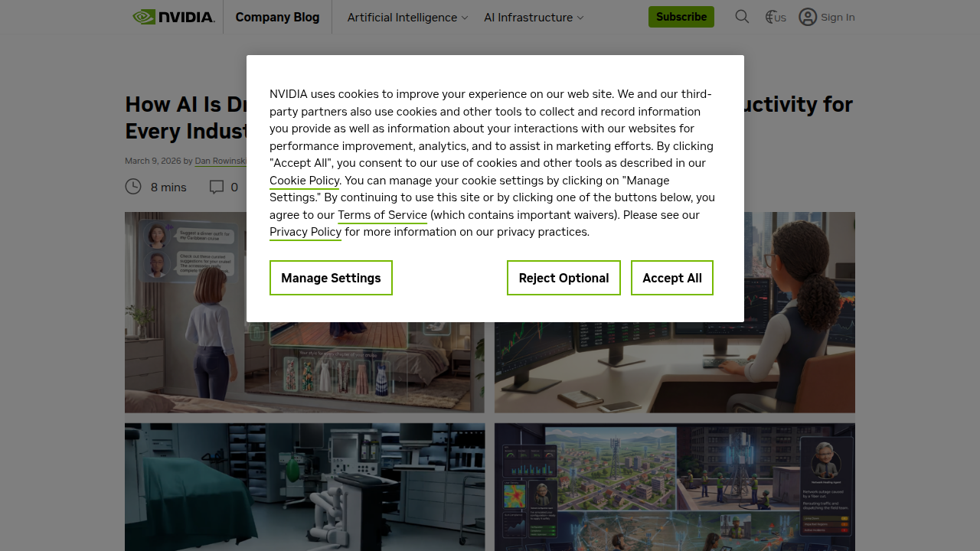980x551 pixels.
Task: Click the comment count 0
Action: 234,187
